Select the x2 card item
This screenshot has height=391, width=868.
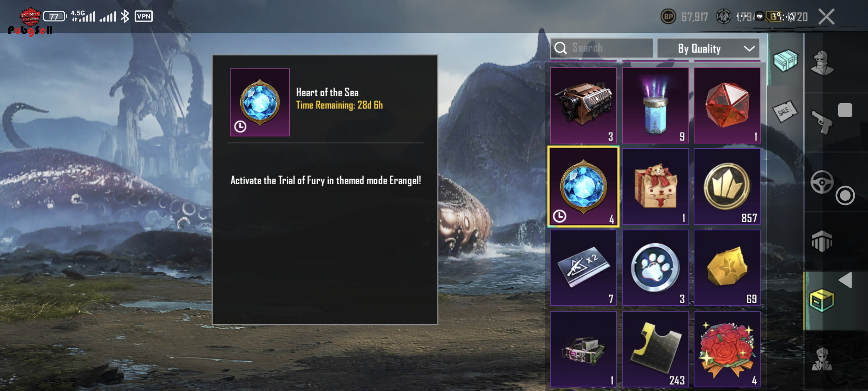pyautogui.click(x=583, y=268)
